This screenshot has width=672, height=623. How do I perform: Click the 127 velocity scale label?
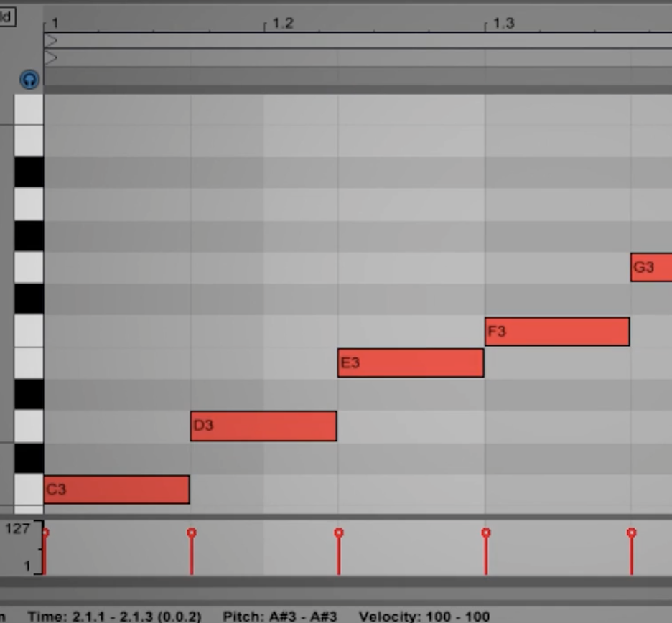17,529
